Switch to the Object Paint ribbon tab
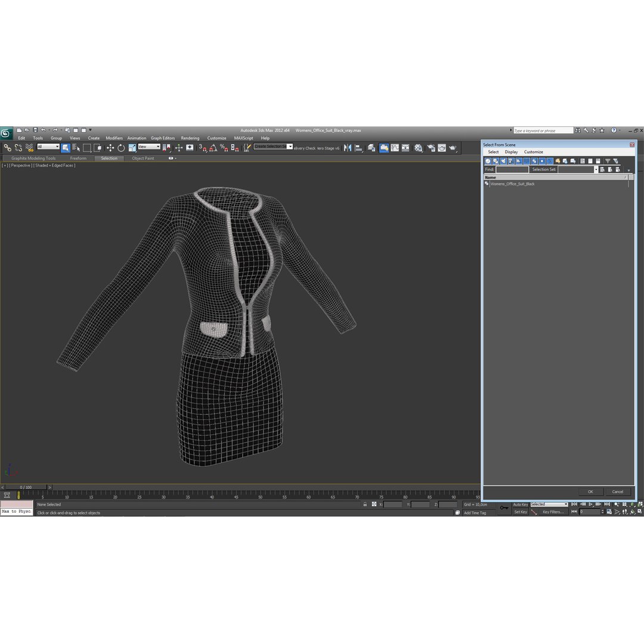This screenshot has width=644, height=644. coord(143,158)
